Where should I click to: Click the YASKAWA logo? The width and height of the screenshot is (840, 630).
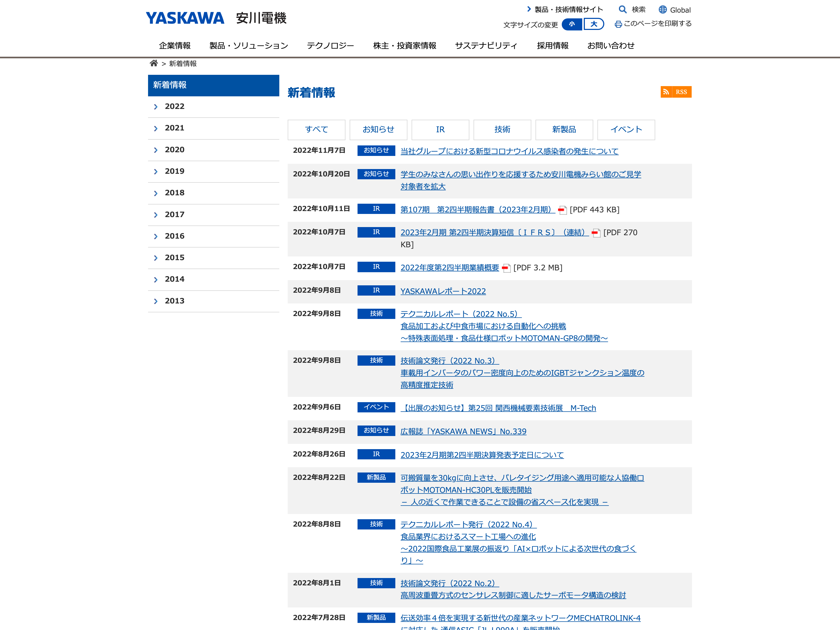coord(185,18)
